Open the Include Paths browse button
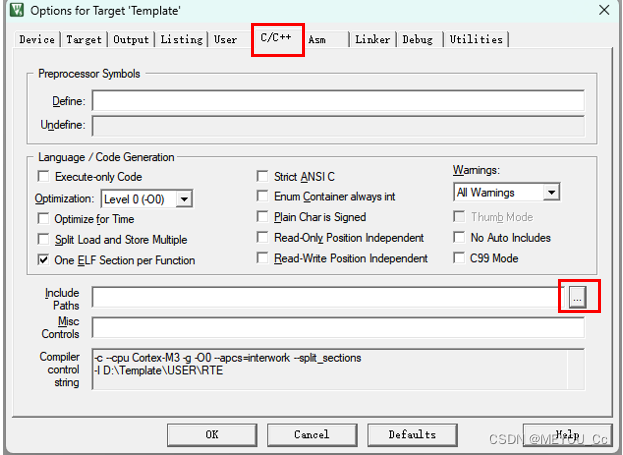 point(577,297)
